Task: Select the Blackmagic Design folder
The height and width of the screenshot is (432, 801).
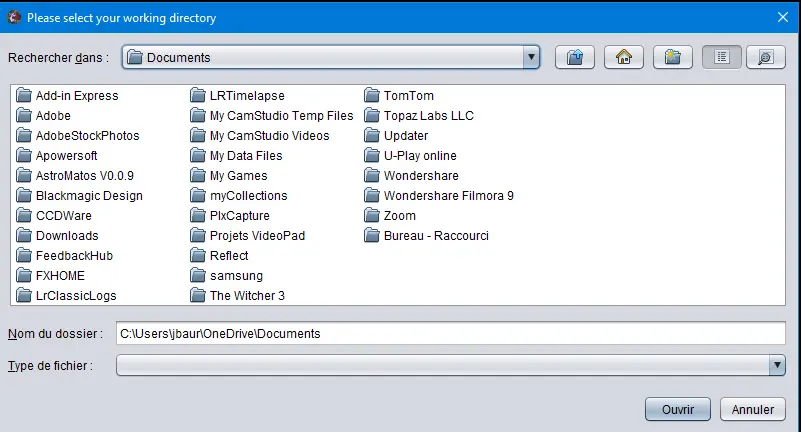Action: [x=79, y=196]
